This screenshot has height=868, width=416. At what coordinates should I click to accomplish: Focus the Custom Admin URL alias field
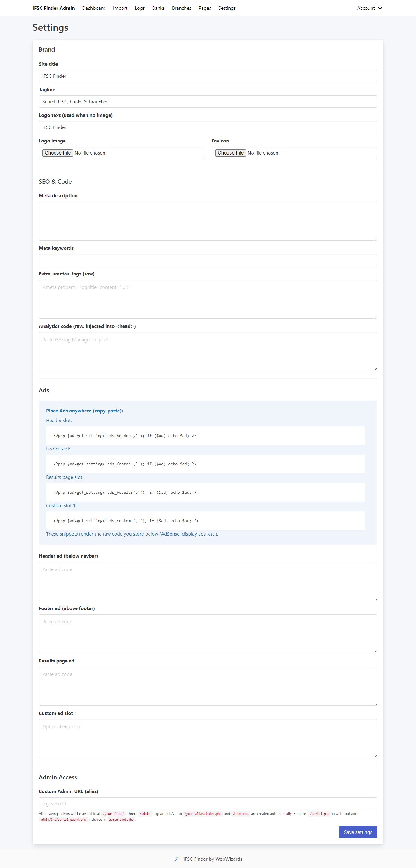(208, 803)
